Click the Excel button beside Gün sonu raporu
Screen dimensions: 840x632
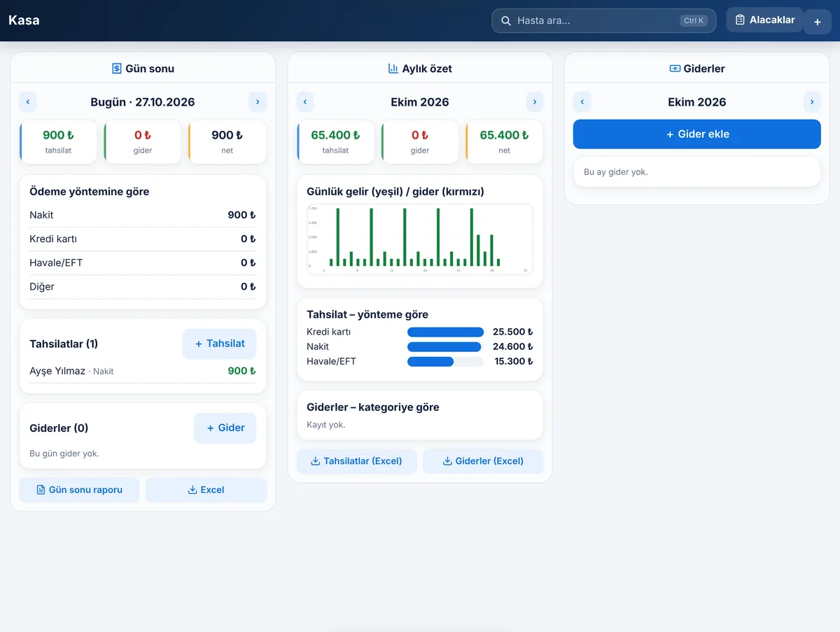point(206,490)
